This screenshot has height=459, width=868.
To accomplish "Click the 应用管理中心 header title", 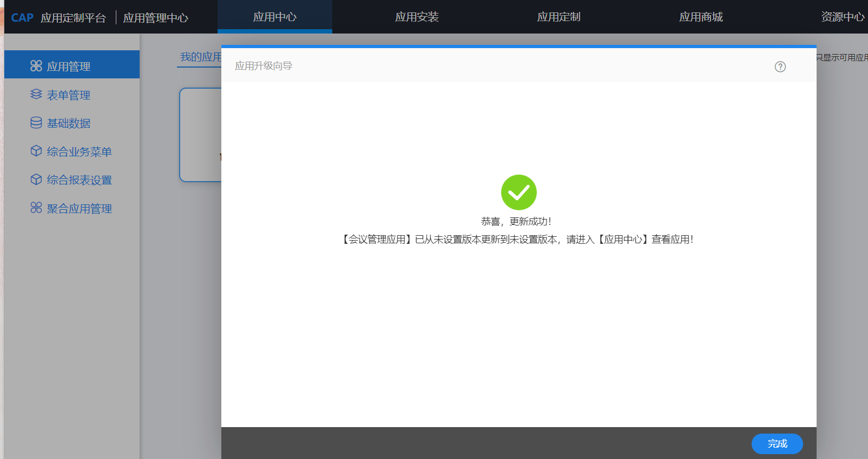I will [155, 18].
